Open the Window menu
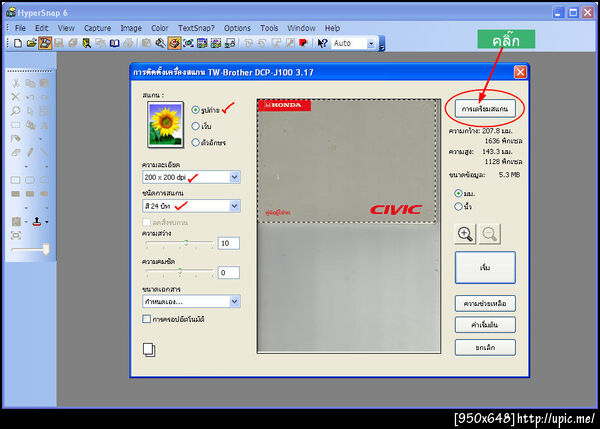600x429 pixels. (301, 28)
